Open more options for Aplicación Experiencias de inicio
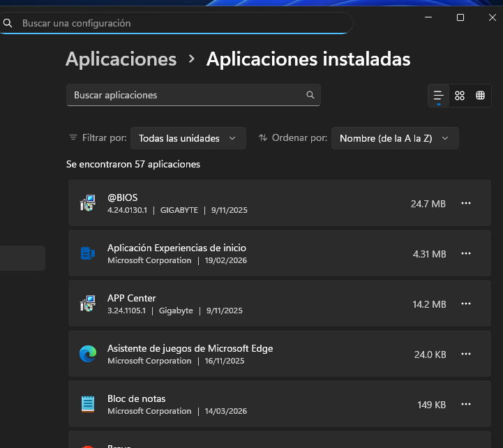Viewport: 503px width, 448px height. pyautogui.click(x=466, y=253)
